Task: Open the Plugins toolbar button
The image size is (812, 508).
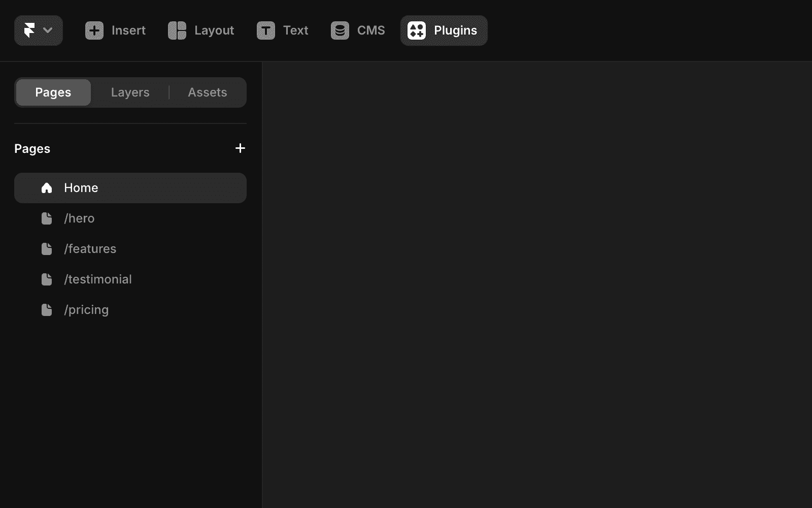Action: pyautogui.click(x=444, y=30)
